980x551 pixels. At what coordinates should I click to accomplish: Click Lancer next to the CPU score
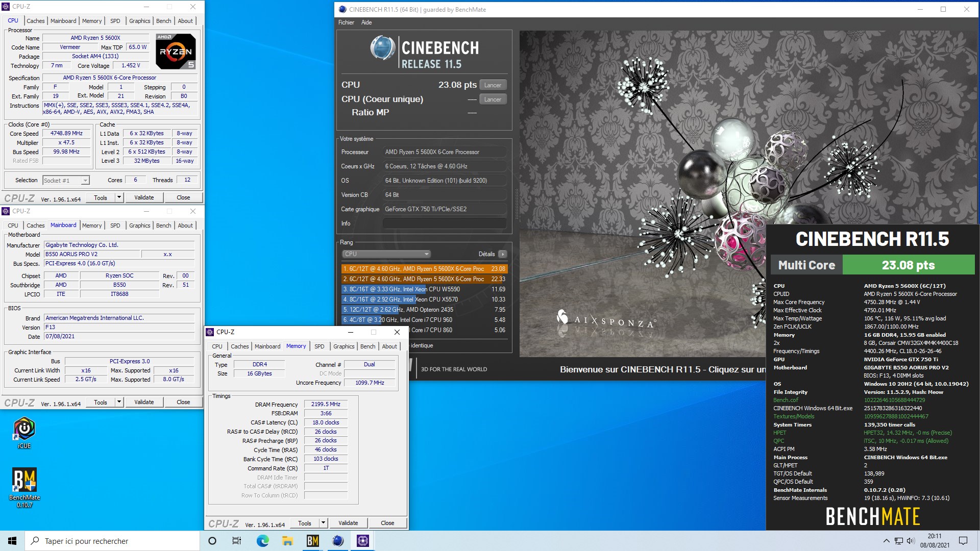pyautogui.click(x=493, y=85)
